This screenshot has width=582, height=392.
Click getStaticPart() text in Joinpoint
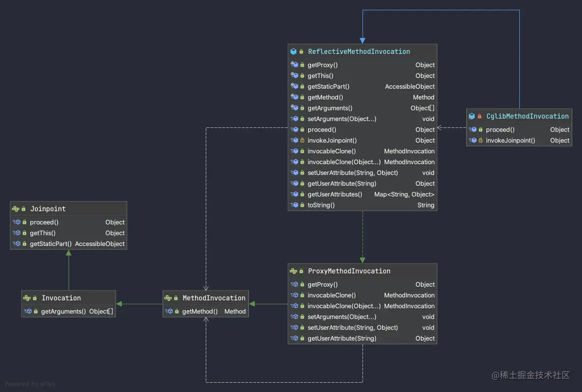tap(51, 244)
